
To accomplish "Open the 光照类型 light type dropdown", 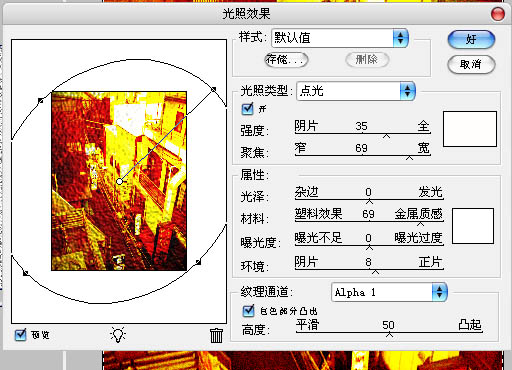I will 356,91.
